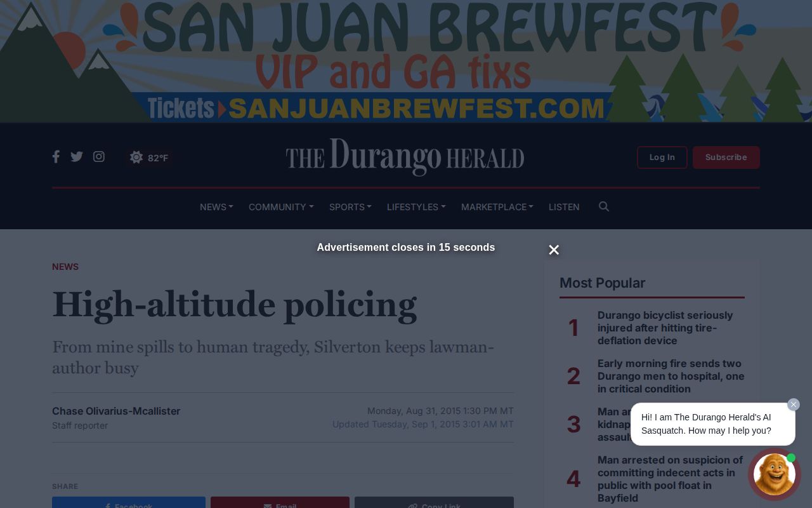Open the LISTEN menu item
Viewport: 812px width, 508px height.
point(564,207)
